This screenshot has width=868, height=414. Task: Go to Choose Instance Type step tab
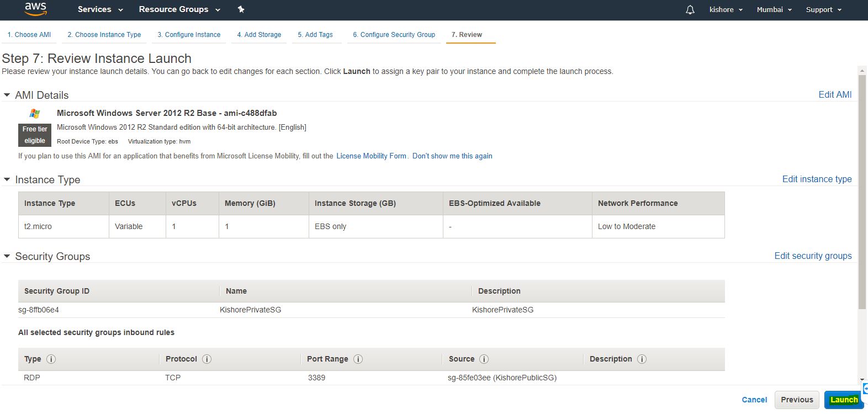coord(104,35)
